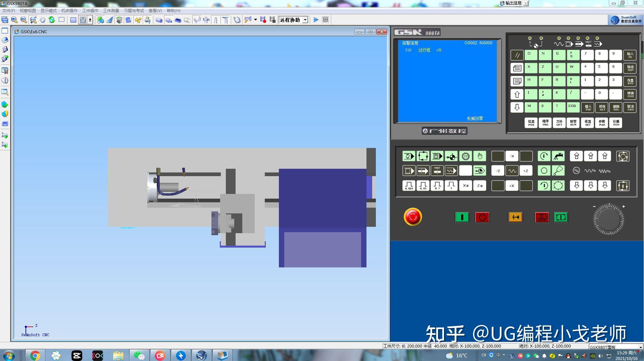Select 0.1 increment step key
The image size is (644, 361).
click(x=437, y=186)
